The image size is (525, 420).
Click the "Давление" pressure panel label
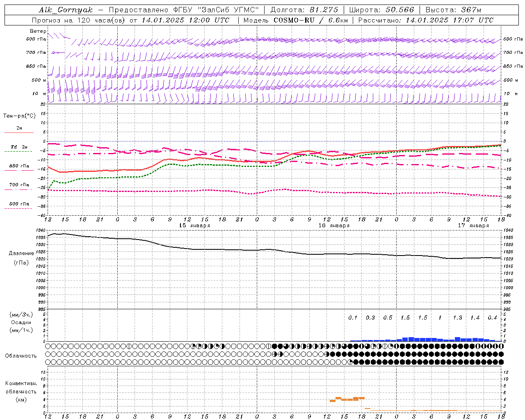click(21, 253)
